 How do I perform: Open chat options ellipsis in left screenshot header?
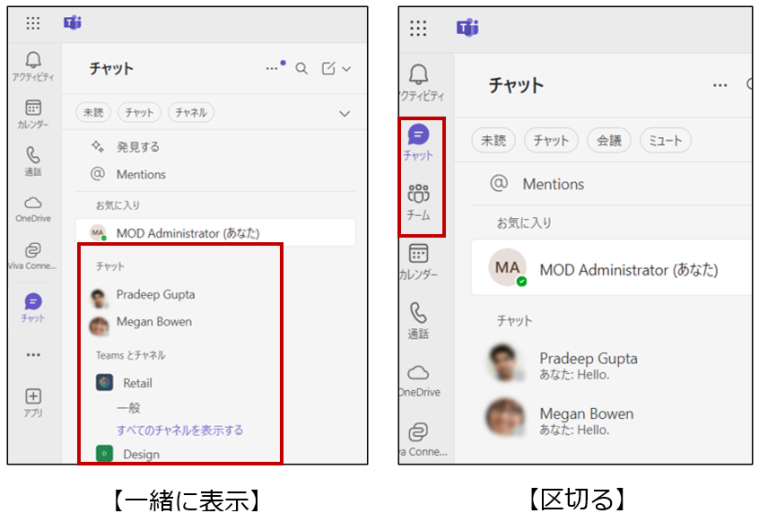pos(272,69)
